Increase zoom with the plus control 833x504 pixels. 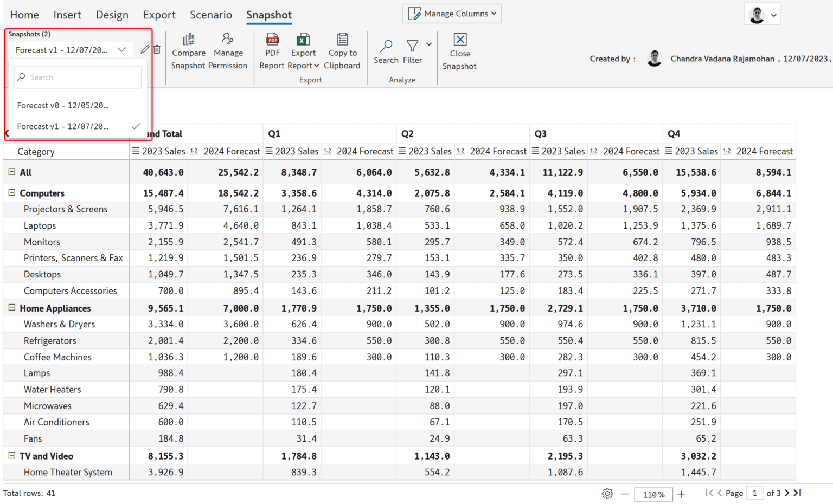click(681, 494)
